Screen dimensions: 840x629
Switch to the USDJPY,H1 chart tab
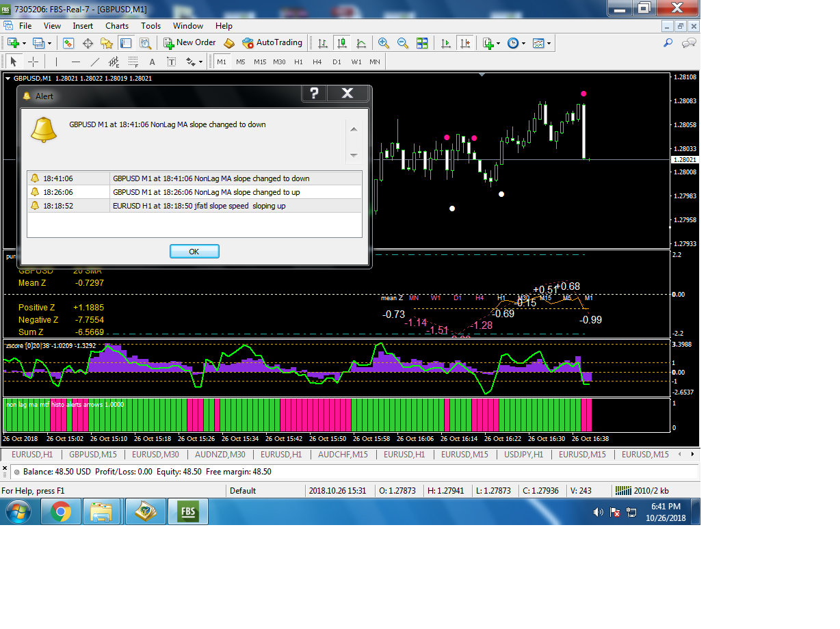[x=525, y=454]
